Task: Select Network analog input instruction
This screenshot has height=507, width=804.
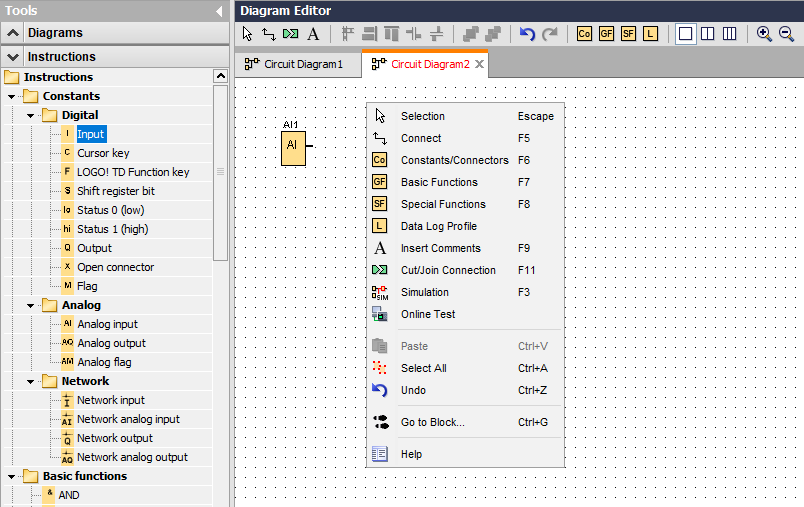Action: click(x=128, y=419)
